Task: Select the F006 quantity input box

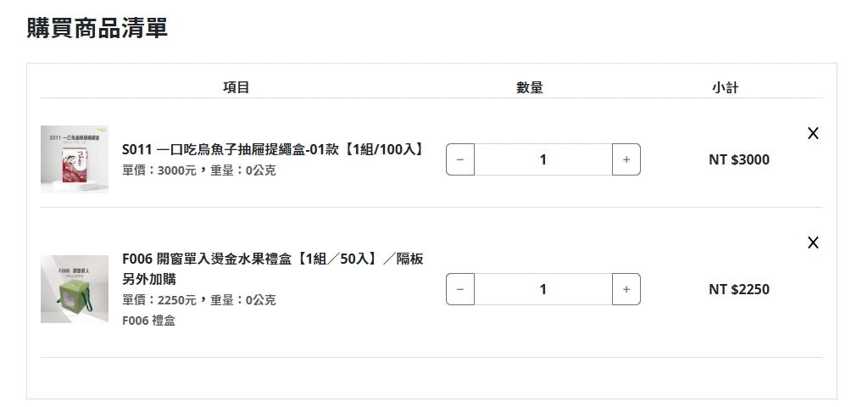Action: 542,289
